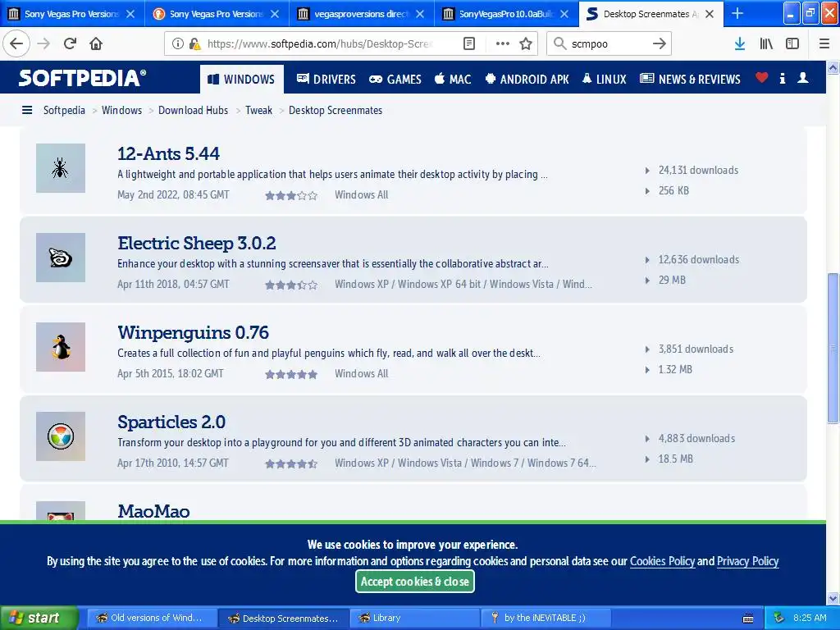Click Desktop Screenmates in the breadcrumb
This screenshot has height=630, width=840.
[336, 111]
